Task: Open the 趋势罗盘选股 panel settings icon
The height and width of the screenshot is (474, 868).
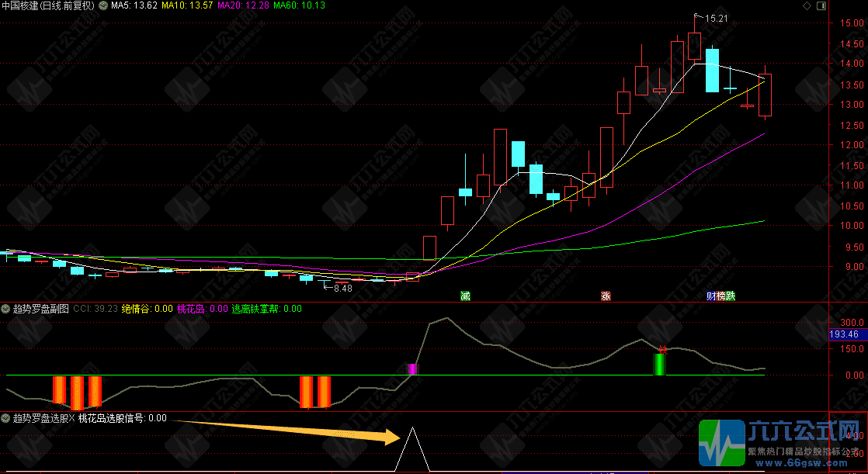Action: point(6,418)
